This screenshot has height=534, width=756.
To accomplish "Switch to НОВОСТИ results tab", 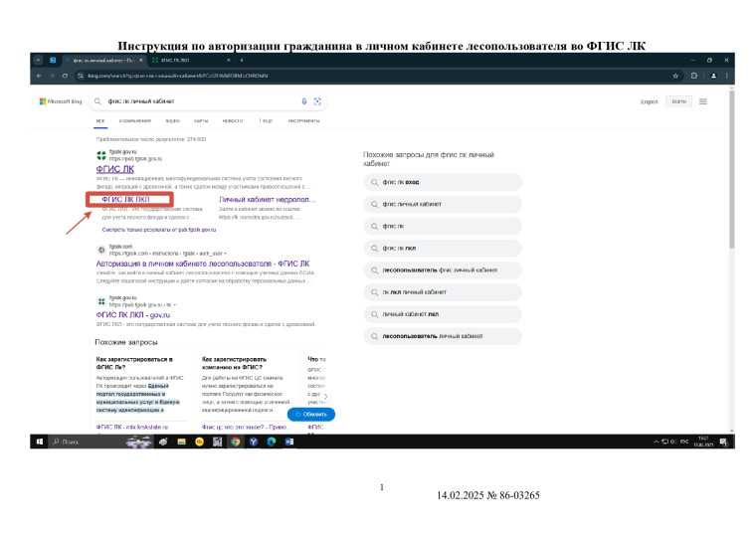I will point(233,121).
